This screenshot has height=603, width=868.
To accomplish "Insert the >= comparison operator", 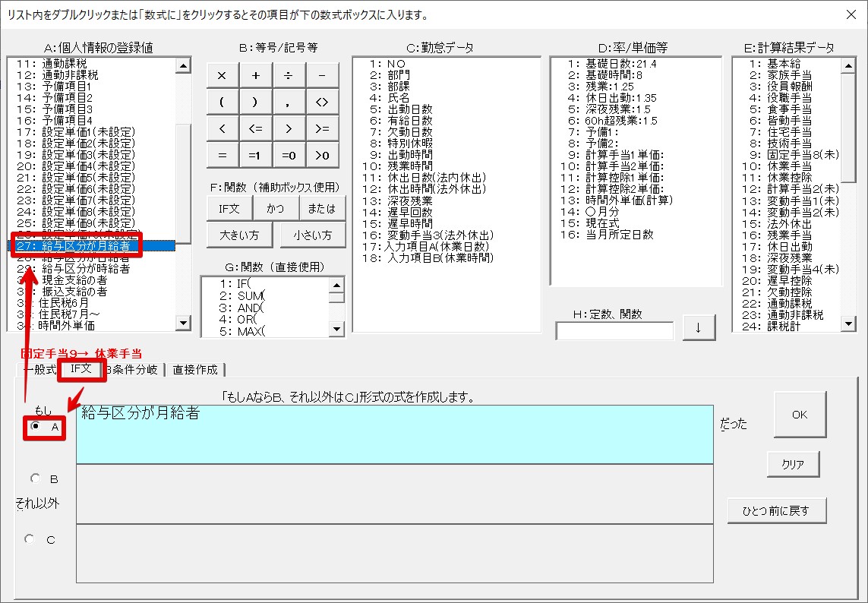I will pos(322,128).
